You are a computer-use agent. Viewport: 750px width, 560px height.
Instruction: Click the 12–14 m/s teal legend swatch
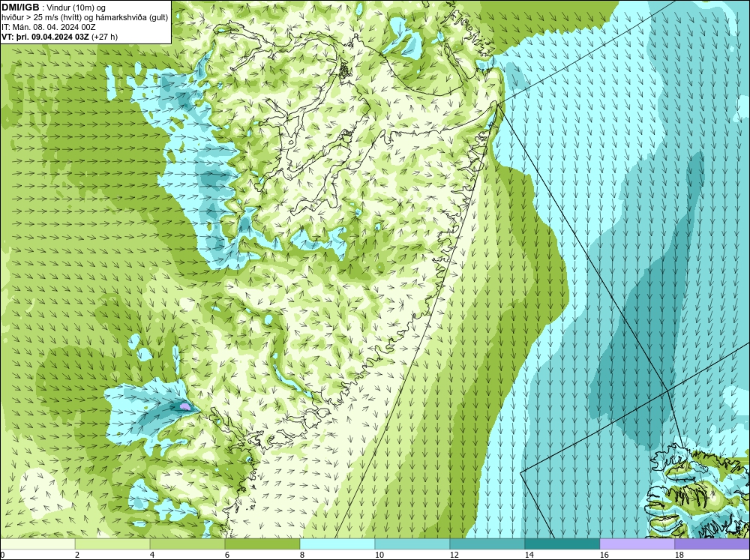tap(487, 544)
